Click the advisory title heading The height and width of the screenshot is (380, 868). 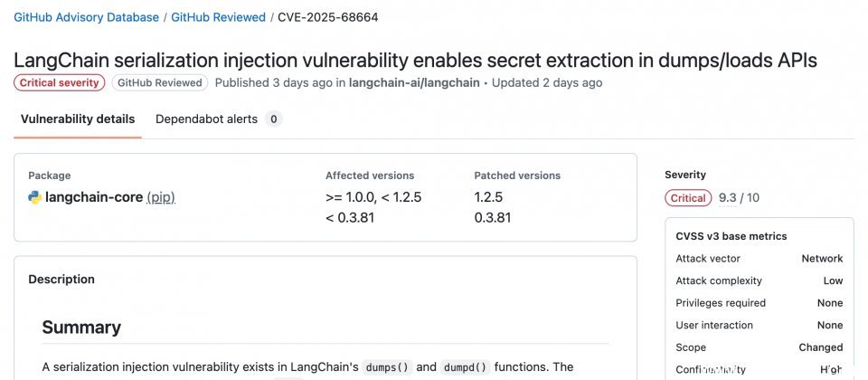(x=415, y=60)
